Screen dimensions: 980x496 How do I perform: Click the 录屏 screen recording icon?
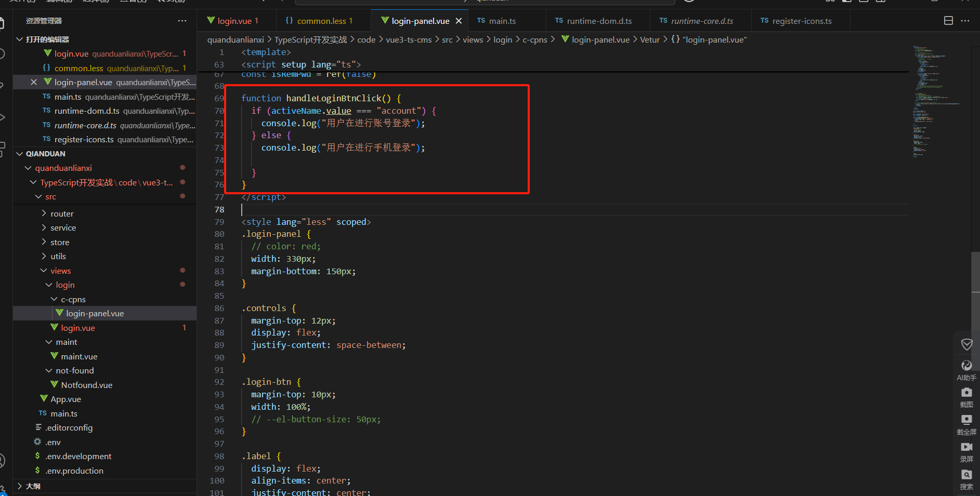pos(966,447)
